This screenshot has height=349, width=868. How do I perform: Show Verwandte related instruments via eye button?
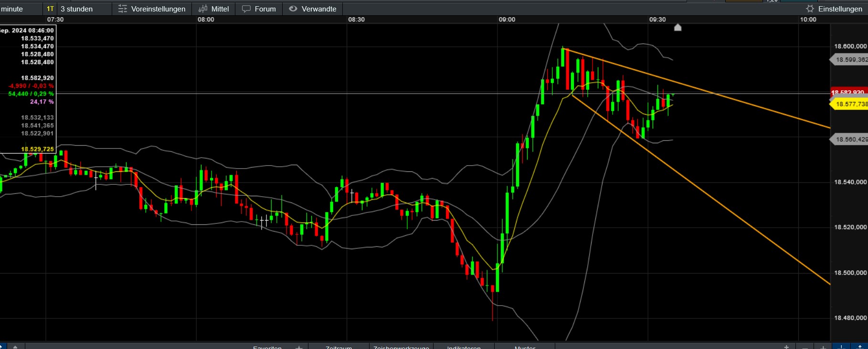(313, 9)
